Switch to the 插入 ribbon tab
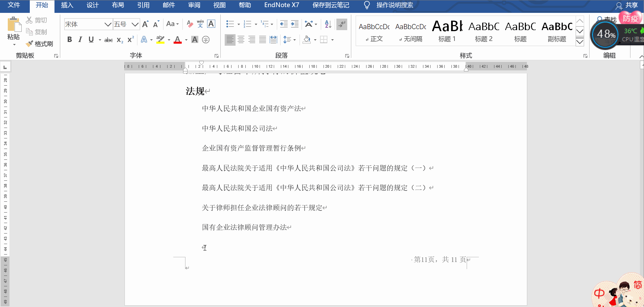Viewport: 644px width, 307px height. (x=67, y=5)
